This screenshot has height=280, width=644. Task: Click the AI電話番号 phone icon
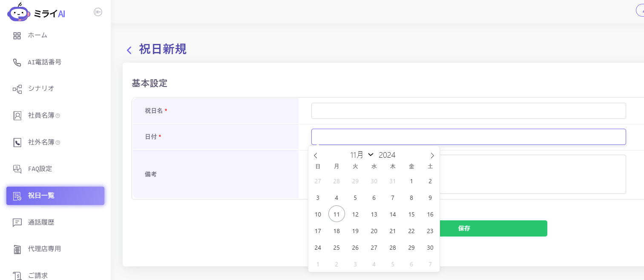pyautogui.click(x=17, y=63)
